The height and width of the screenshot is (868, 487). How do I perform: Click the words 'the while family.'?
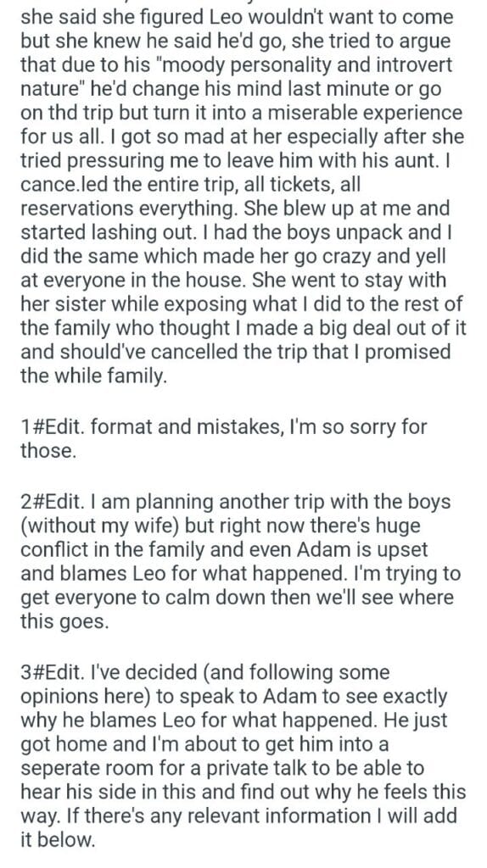pos(93,376)
